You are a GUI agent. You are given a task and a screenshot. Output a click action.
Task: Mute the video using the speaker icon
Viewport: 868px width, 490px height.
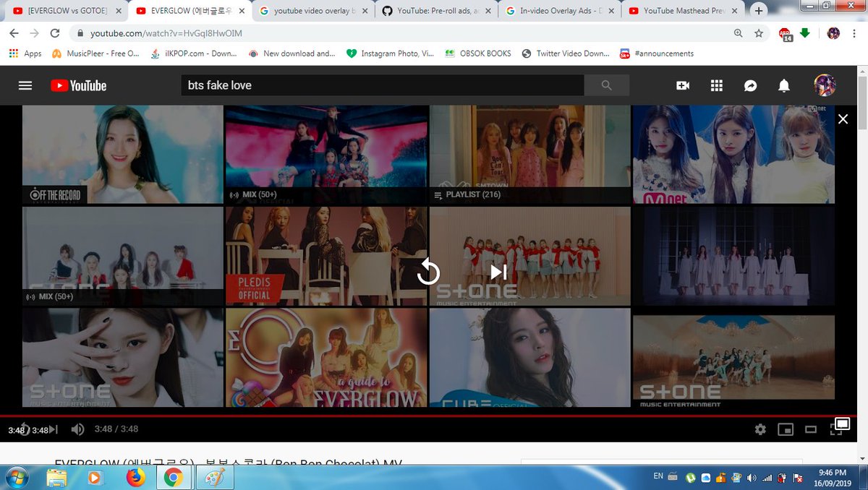pyautogui.click(x=77, y=429)
